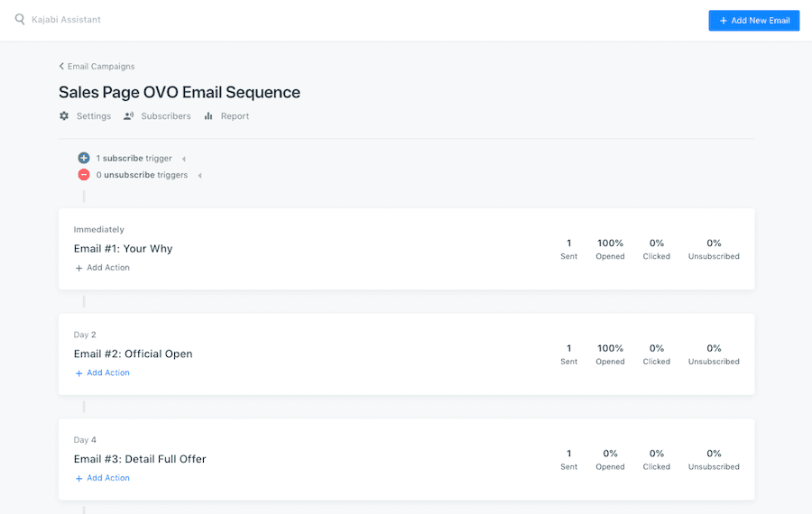This screenshot has height=514, width=812.
Task: Click the 100% Opened stat for Email #1
Action: click(610, 249)
